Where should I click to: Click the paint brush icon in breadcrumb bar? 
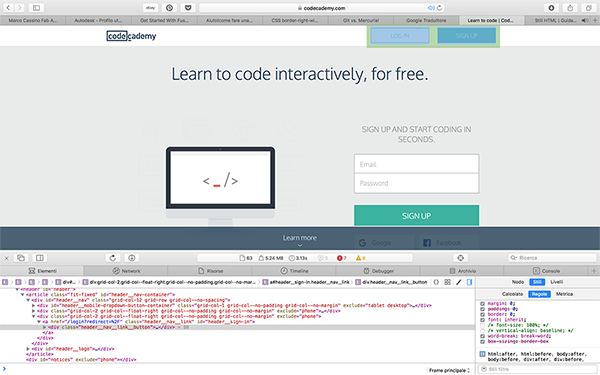click(x=458, y=282)
